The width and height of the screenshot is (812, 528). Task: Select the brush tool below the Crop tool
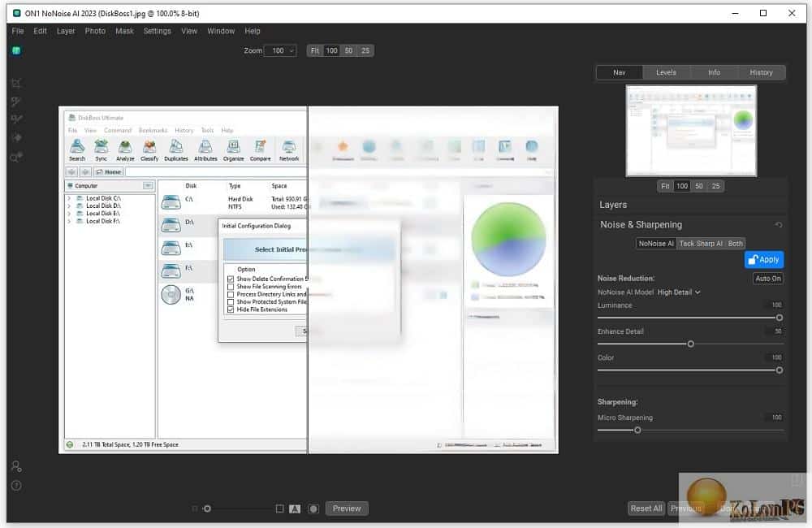16,102
